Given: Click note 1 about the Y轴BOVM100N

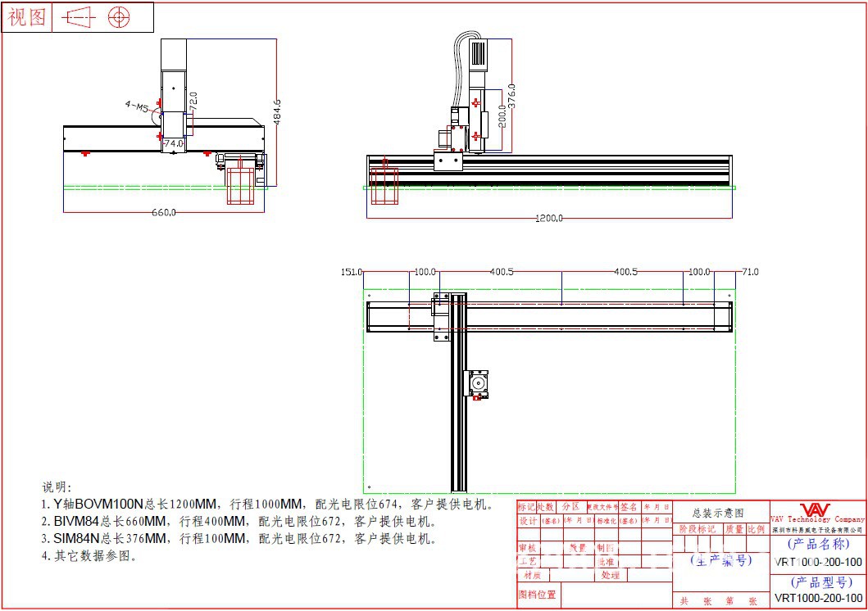Looking at the screenshot, I should 267,504.
